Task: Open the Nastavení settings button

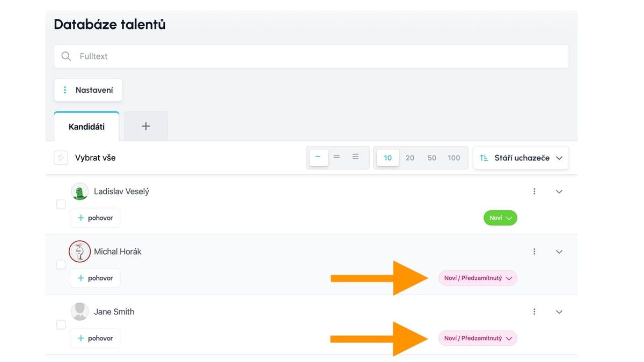Action: coord(88,90)
